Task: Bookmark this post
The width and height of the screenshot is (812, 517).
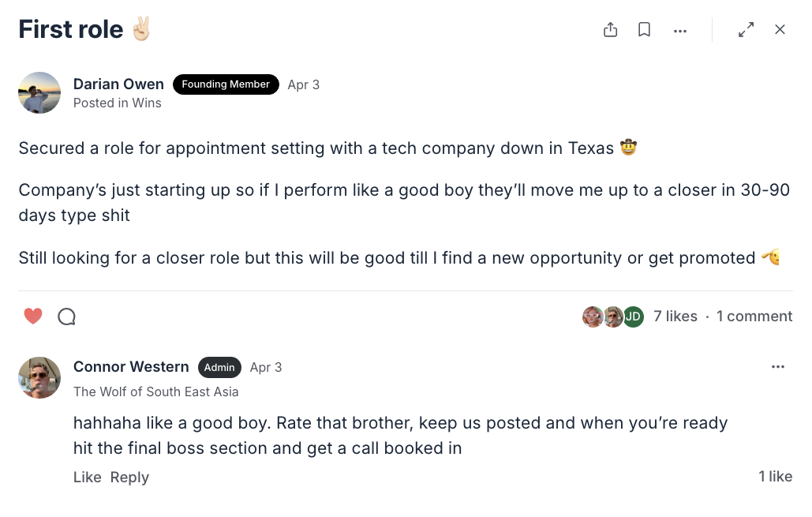Action: coord(644,29)
